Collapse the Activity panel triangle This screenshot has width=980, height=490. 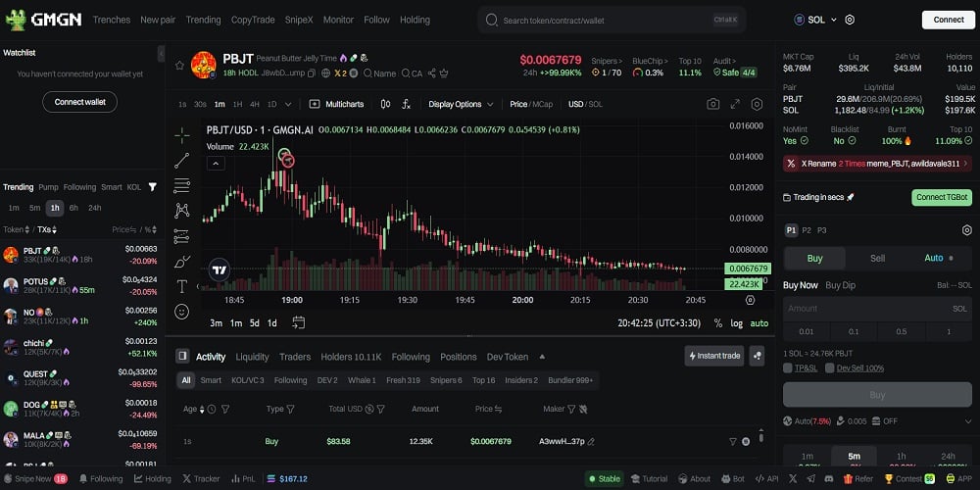coord(542,357)
